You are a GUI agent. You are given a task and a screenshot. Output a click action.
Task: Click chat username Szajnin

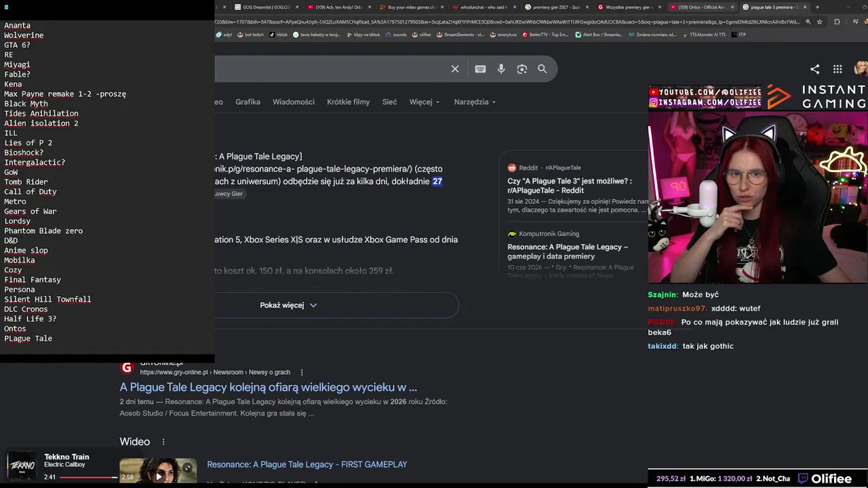coord(663,295)
